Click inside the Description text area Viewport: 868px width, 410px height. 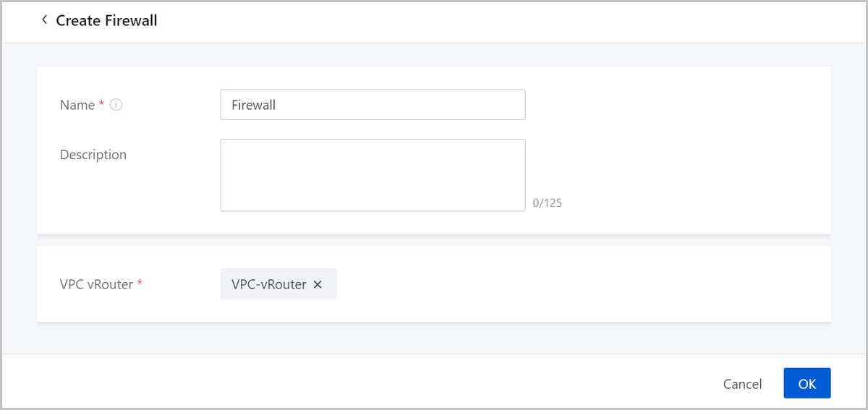coord(373,175)
